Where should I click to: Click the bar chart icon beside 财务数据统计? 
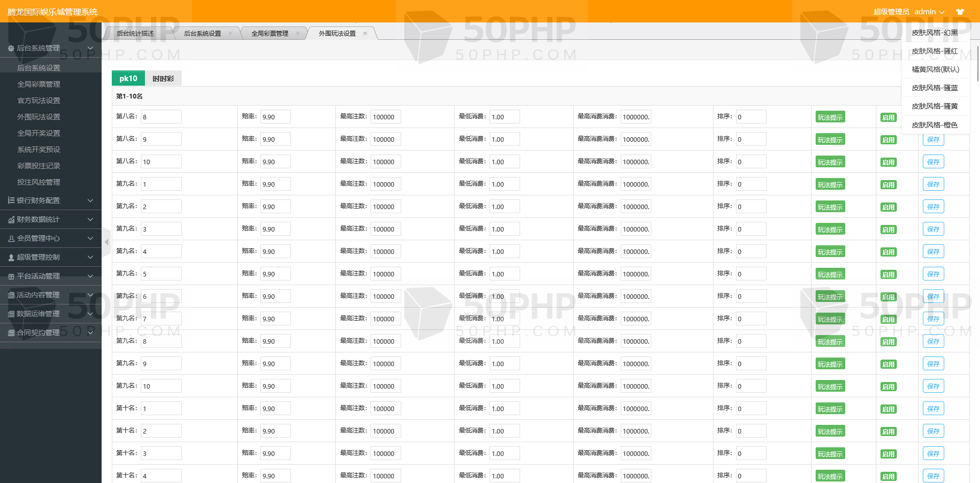[11, 220]
